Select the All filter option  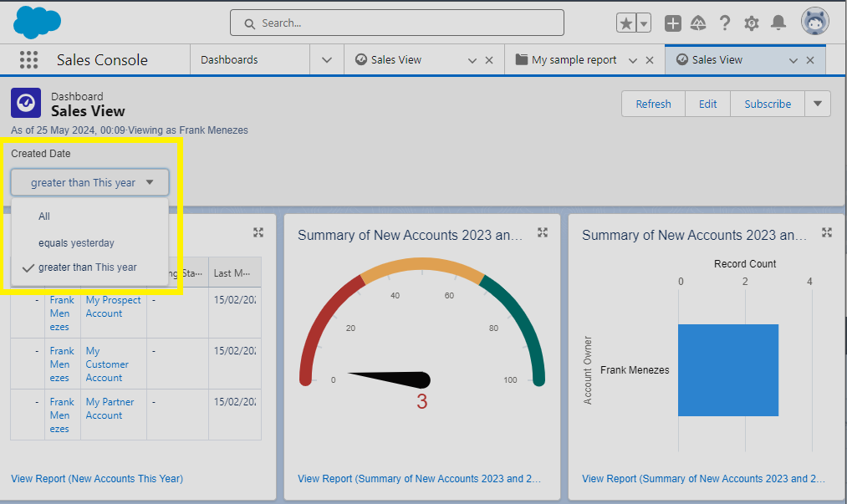click(89, 216)
